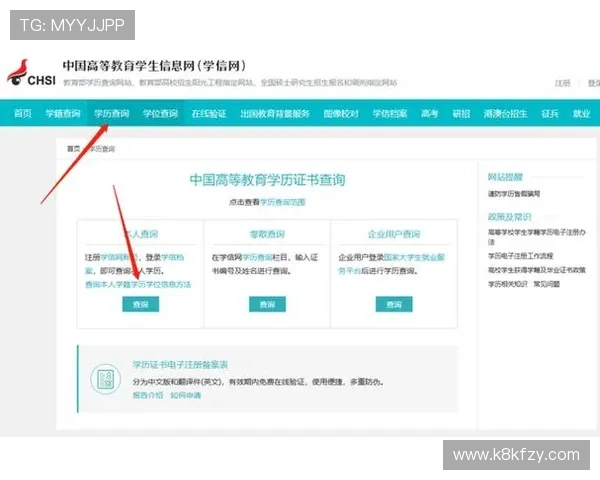Click the 政策及常识 sidebar heading
This screenshot has width=600, height=480.
pos(509,217)
